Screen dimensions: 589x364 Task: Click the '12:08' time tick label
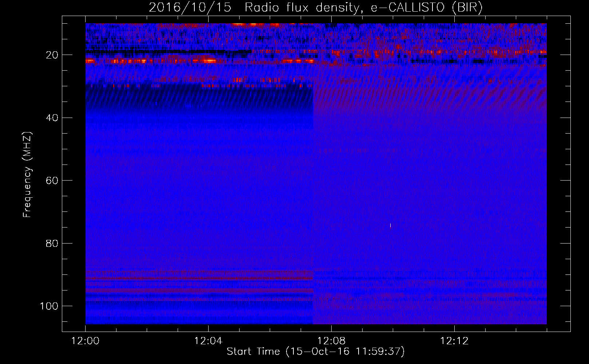(331, 341)
